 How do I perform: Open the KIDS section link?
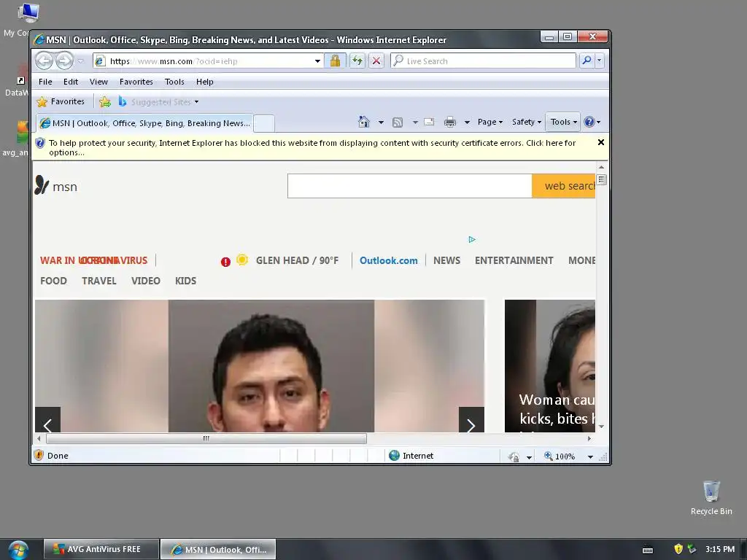coord(186,281)
